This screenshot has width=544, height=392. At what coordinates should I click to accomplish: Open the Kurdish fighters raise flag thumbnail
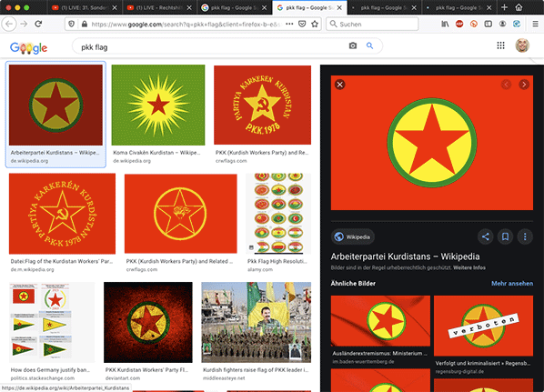pos(256,322)
